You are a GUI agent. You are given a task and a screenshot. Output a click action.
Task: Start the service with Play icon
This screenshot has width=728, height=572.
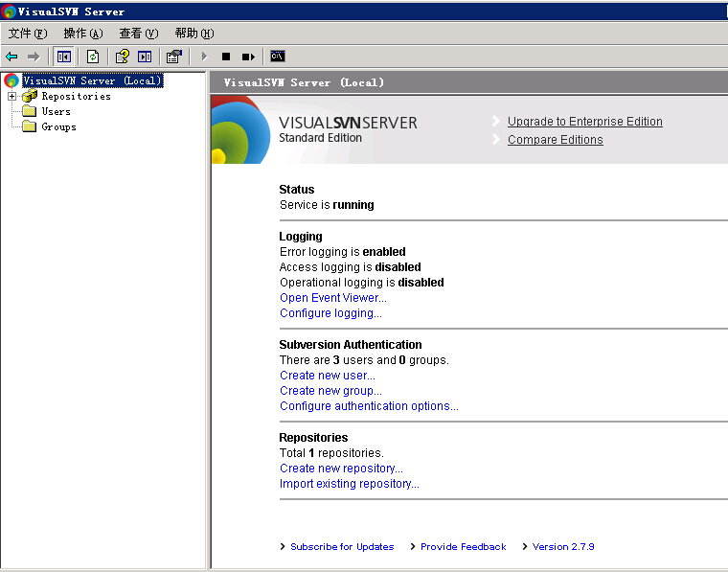tap(204, 57)
